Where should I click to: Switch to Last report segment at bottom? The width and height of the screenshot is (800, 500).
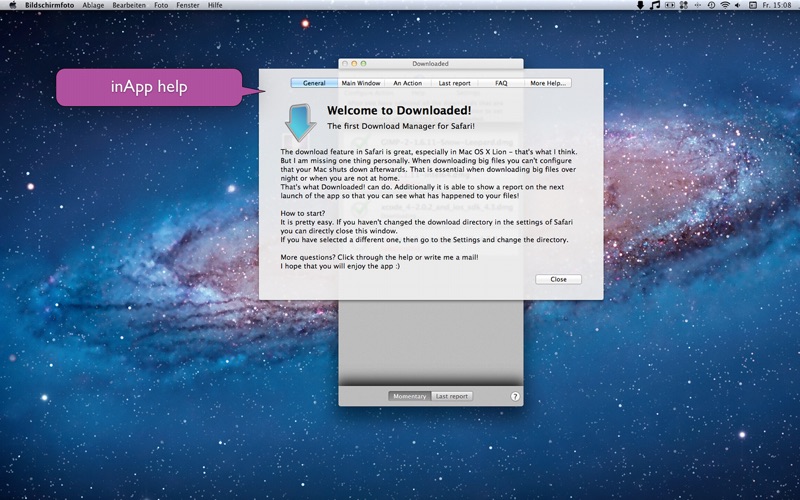point(452,396)
